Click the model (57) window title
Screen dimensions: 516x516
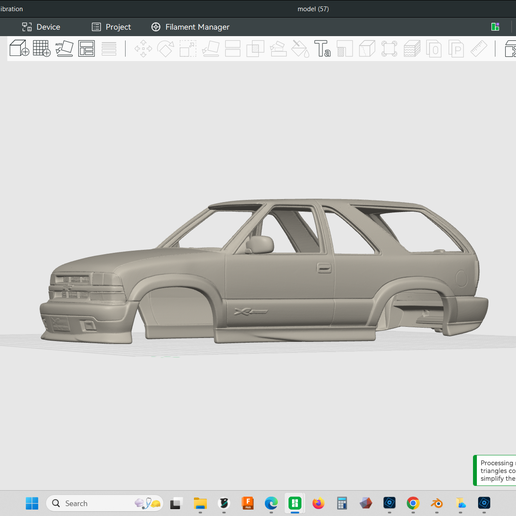(x=313, y=9)
